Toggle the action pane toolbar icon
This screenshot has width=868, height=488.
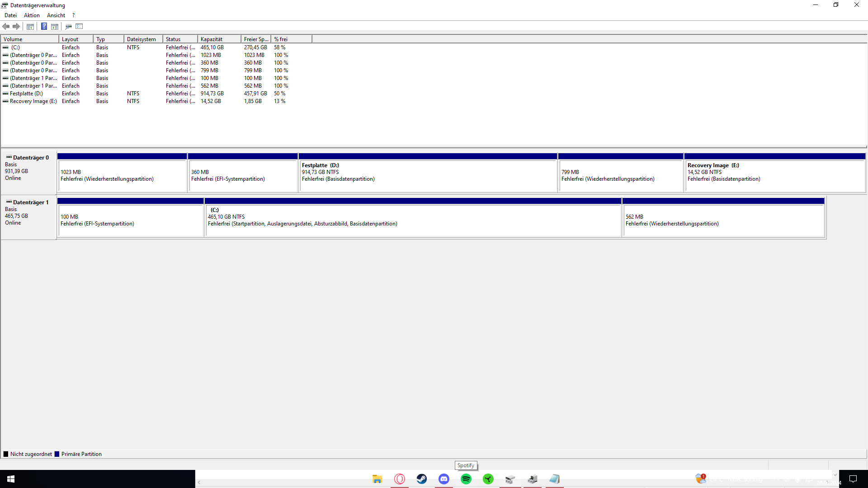pos(55,26)
